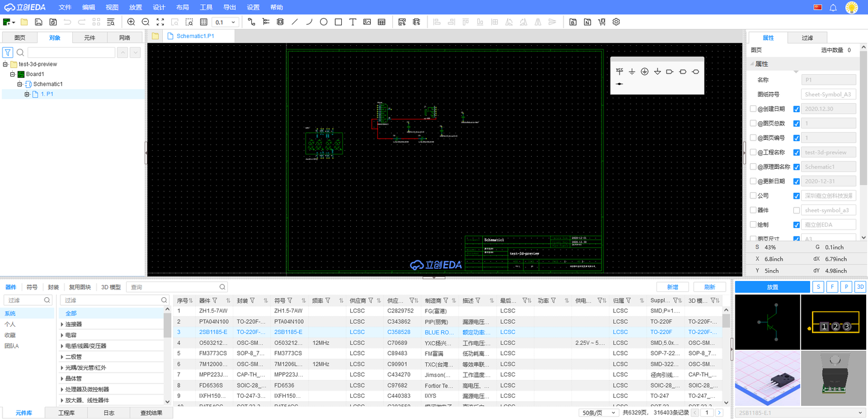868x419 pixels.
Task: Click the insert table icon
Action: pyautogui.click(x=382, y=22)
